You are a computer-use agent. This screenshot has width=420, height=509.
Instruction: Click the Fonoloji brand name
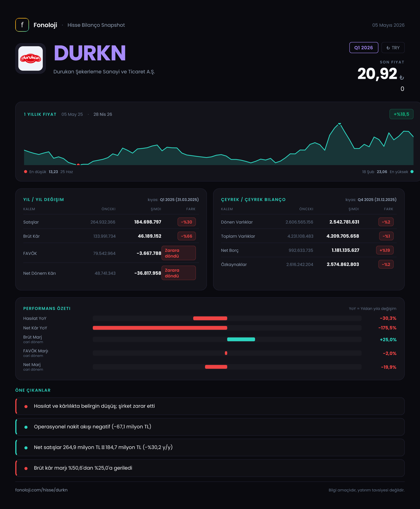pyautogui.click(x=45, y=25)
